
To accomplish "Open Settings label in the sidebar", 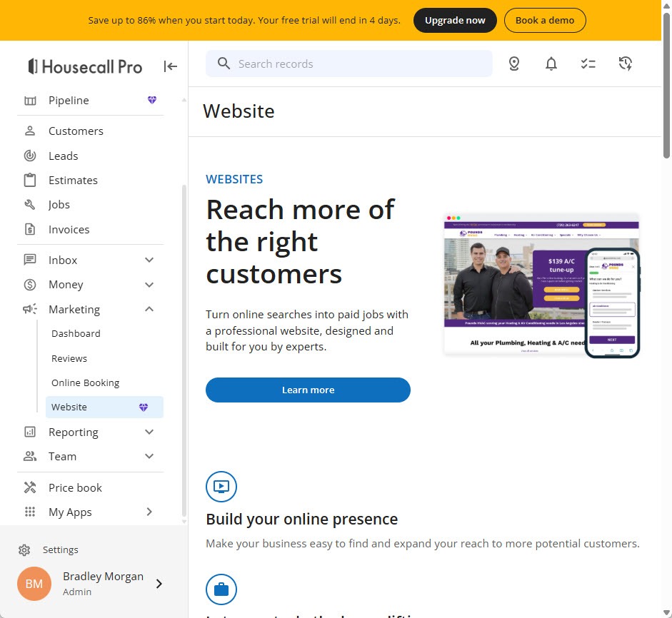I will pyautogui.click(x=61, y=550).
